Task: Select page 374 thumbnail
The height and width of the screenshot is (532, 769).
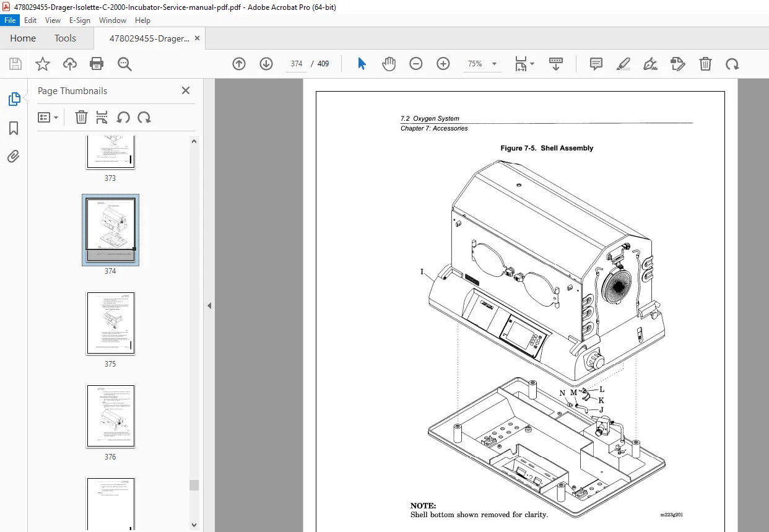Action: [110, 230]
